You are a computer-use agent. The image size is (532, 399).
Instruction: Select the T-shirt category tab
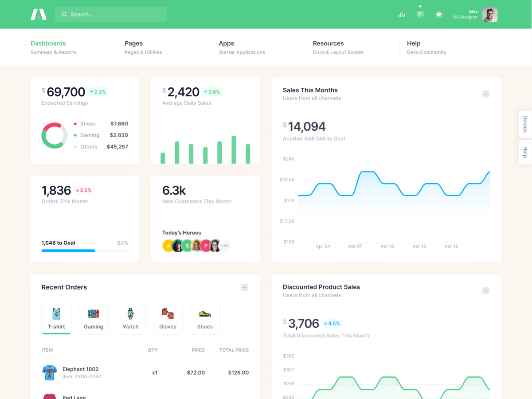pyautogui.click(x=56, y=318)
